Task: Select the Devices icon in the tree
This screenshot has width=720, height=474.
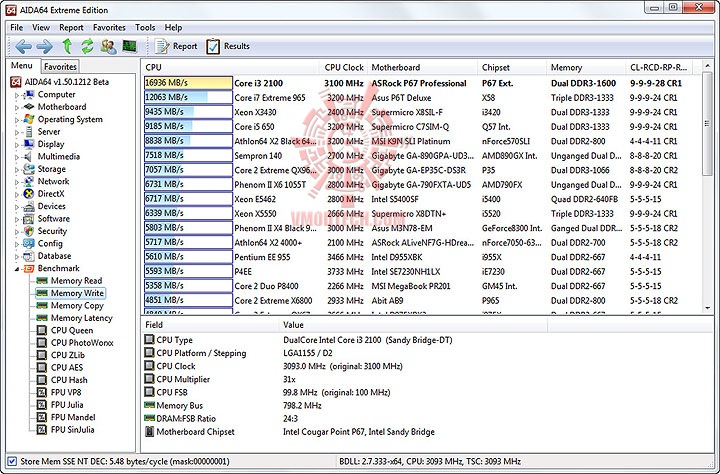Action: pyautogui.click(x=29, y=206)
